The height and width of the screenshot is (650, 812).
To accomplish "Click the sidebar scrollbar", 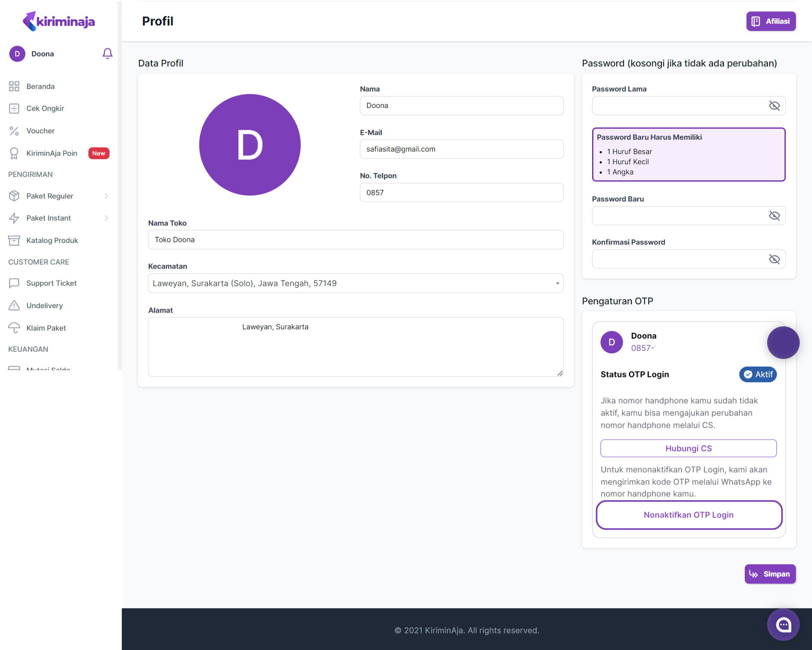I will [120, 185].
